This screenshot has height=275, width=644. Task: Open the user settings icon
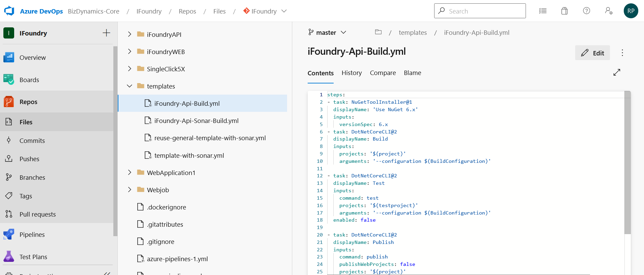pyautogui.click(x=609, y=11)
